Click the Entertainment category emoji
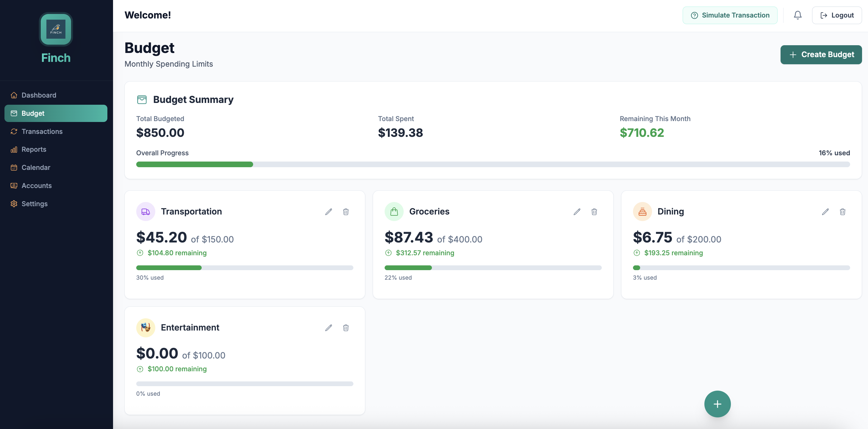This screenshot has height=429, width=868. pyautogui.click(x=145, y=327)
